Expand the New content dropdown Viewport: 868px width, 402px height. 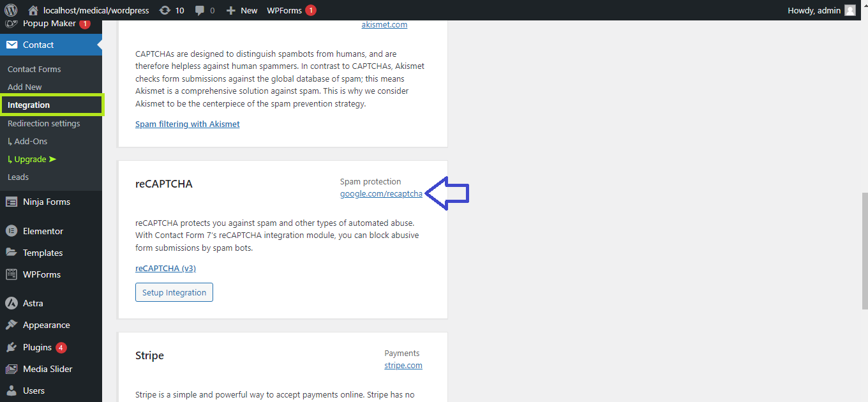tap(243, 10)
